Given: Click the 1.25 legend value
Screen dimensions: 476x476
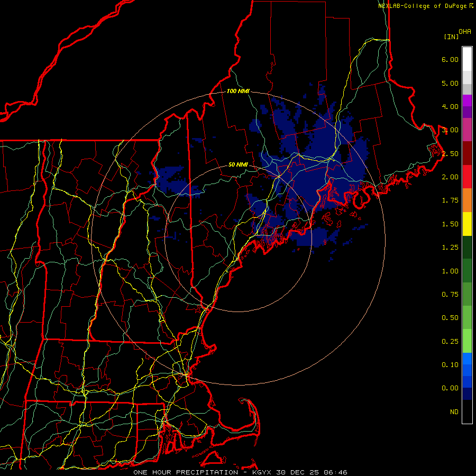Looking at the screenshot, I should pos(450,248).
